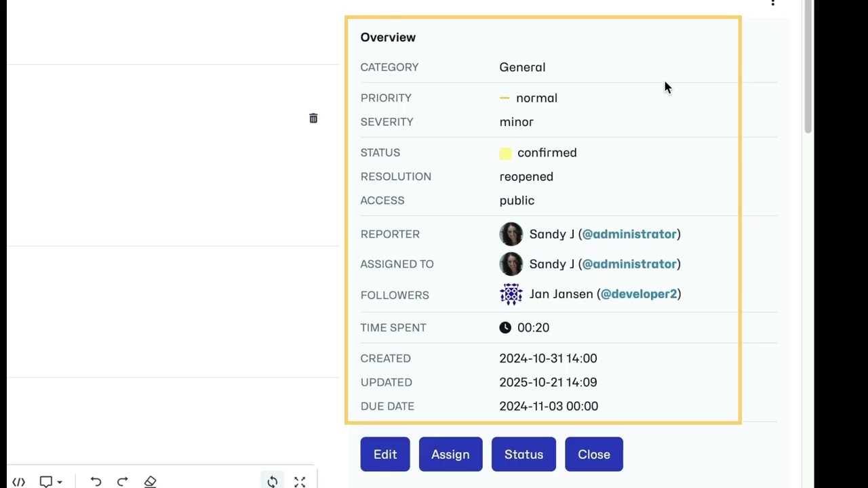This screenshot has width=868, height=488.
Task: Click the sync refresh icon
Action: [x=273, y=482]
